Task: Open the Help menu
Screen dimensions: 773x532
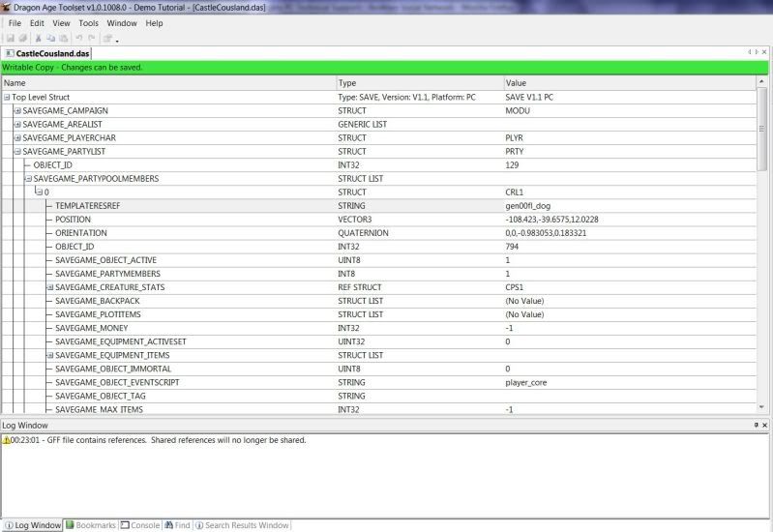Action: tap(154, 23)
